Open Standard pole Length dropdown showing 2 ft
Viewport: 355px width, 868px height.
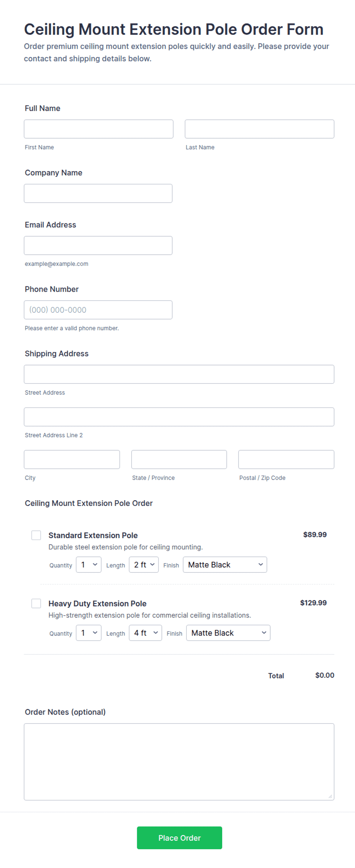[x=144, y=564]
